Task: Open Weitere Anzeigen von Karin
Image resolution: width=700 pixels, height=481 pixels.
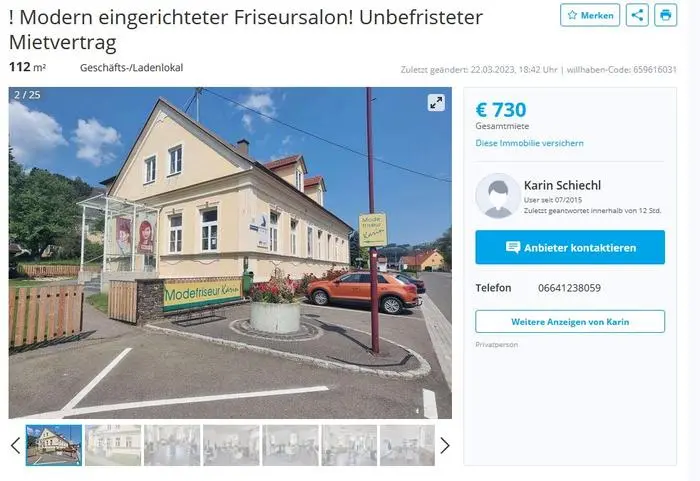Action: coord(570,322)
